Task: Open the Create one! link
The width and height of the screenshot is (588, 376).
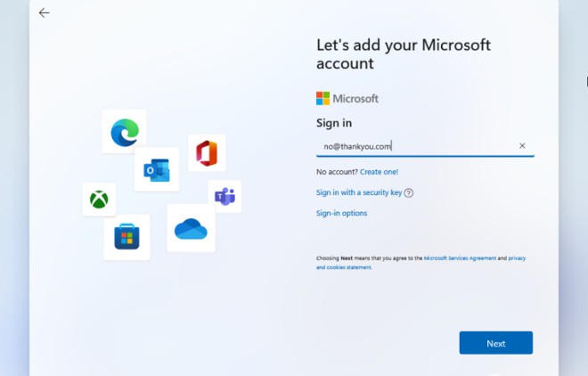Action: point(379,172)
